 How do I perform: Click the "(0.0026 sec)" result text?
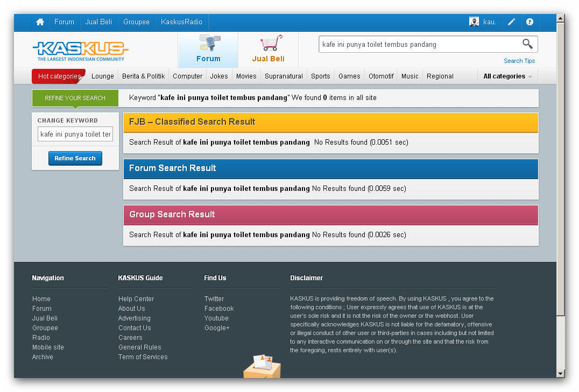click(x=386, y=235)
